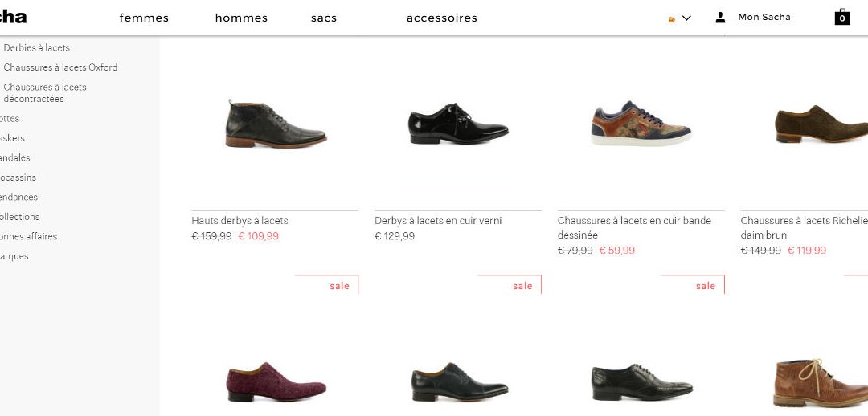Open Derbys à lacets en cuir verni link
Viewport: 868px width, 416px height.
438,221
